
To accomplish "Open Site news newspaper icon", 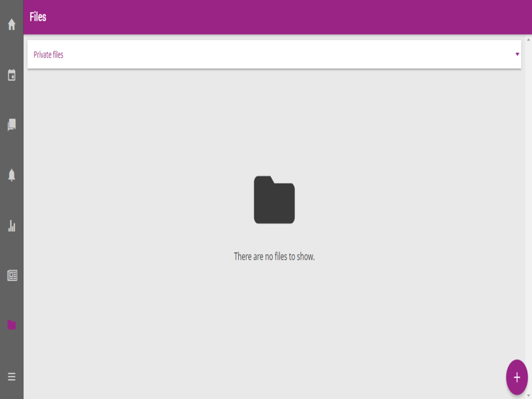I will coord(12,275).
